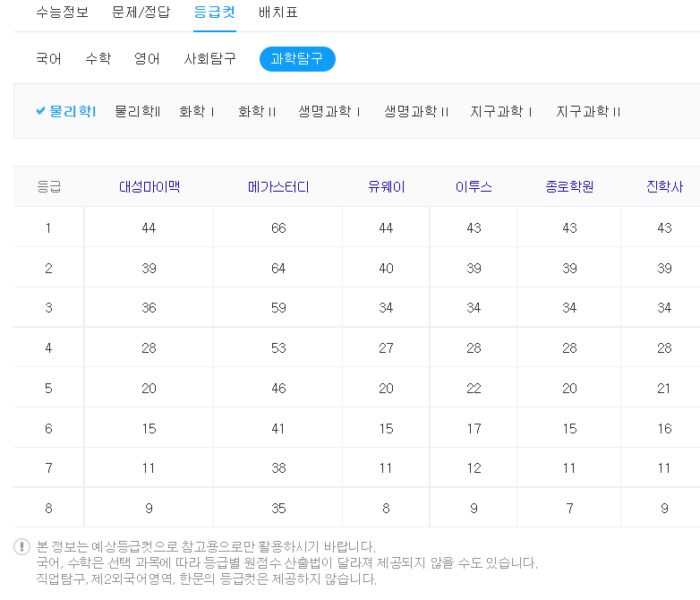Select the 생명과학 I option
The image size is (700, 600).
pos(329,111)
